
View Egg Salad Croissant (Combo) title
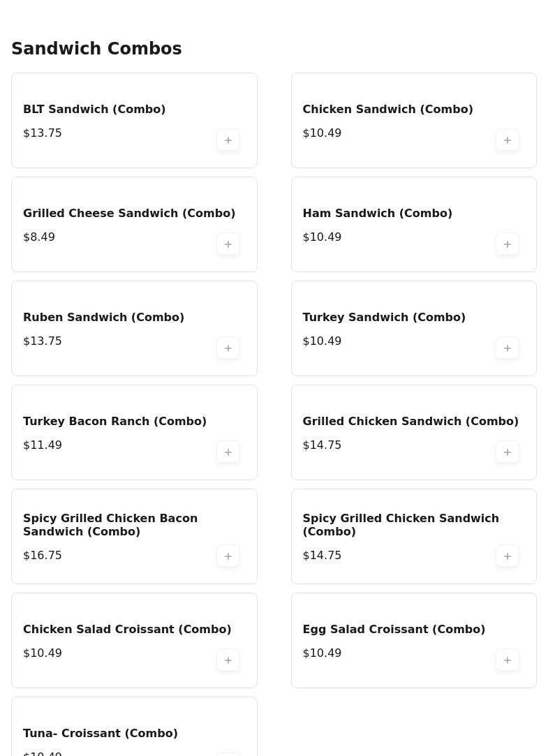[x=394, y=629]
